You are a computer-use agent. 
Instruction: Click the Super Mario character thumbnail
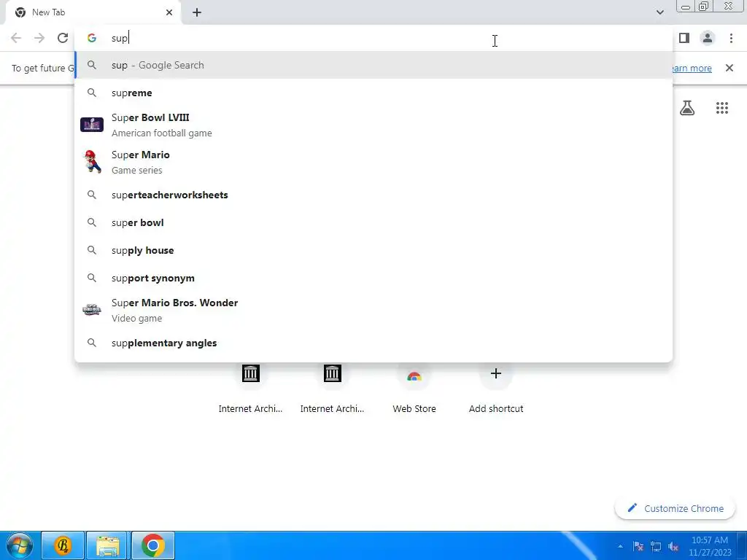click(92, 162)
